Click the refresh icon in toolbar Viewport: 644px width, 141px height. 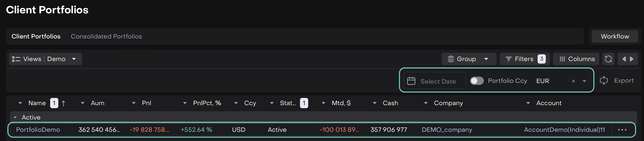tap(608, 59)
